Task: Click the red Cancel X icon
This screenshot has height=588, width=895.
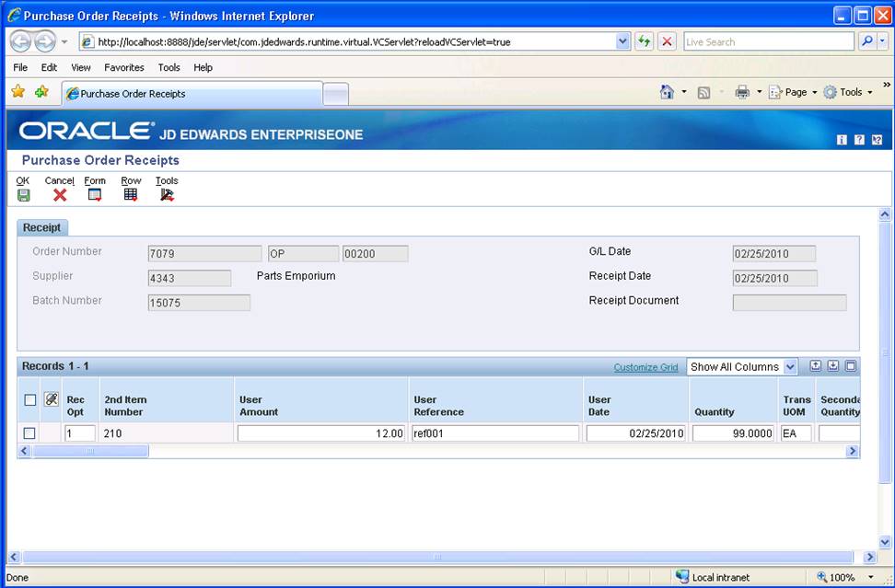Action: (x=60, y=196)
